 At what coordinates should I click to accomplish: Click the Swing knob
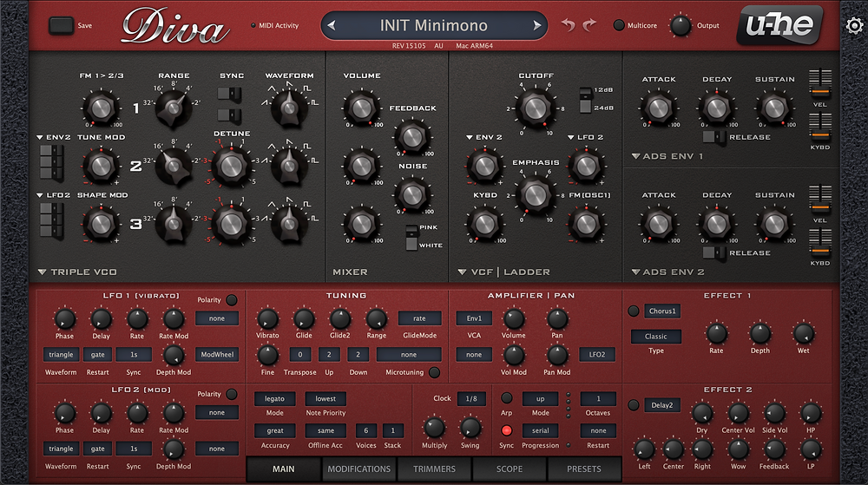(x=470, y=428)
